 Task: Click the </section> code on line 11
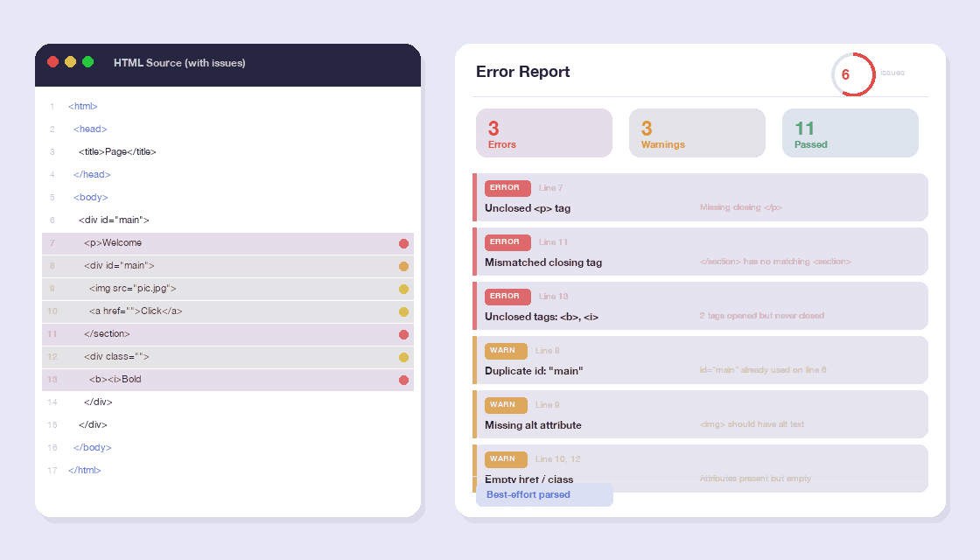[107, 334]
